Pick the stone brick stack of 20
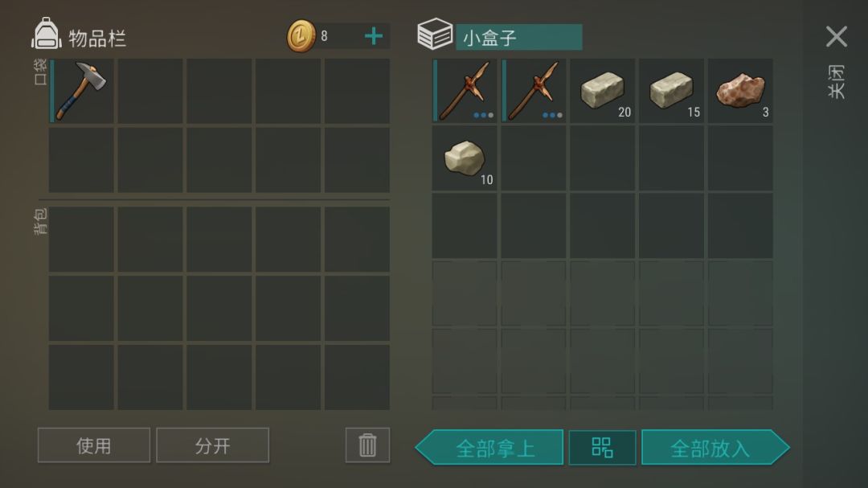The image size is (868, 488). (x=602, y=91)
